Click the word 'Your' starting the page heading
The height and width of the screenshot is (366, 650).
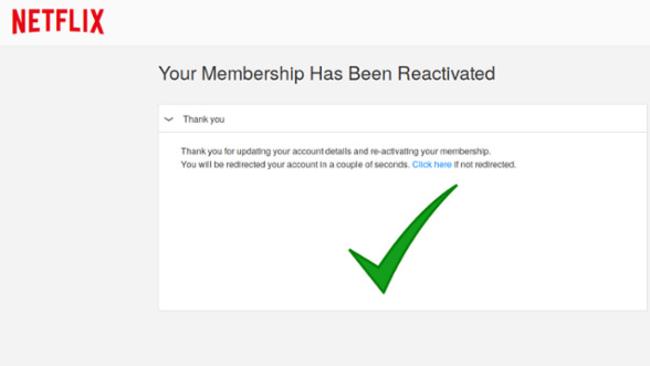tap(177, 74)
